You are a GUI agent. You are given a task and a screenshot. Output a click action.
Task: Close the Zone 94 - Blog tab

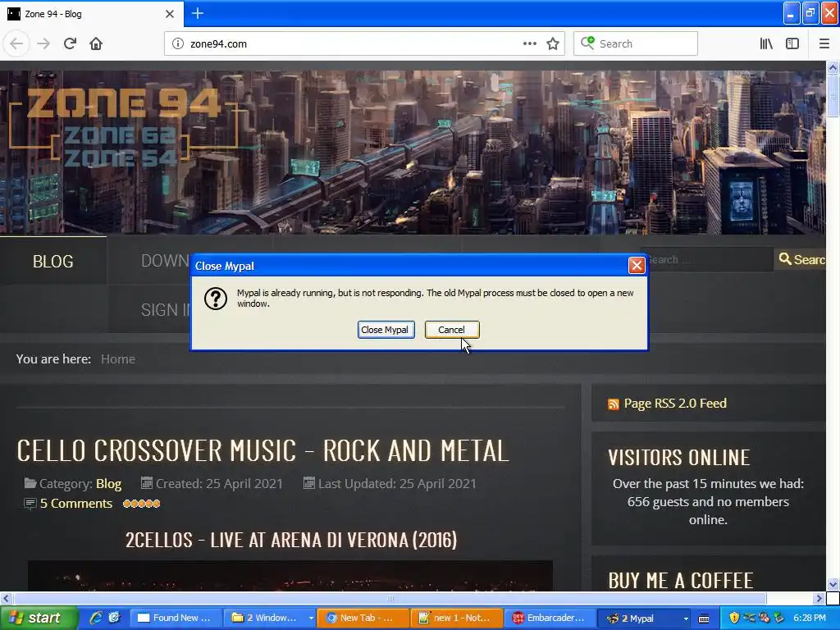point(169,14)
